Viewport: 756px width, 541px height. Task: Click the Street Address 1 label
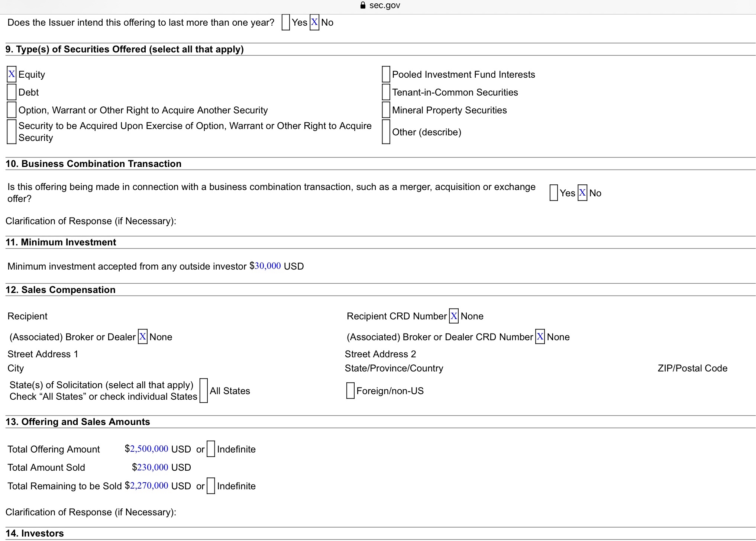pos(43,354)
